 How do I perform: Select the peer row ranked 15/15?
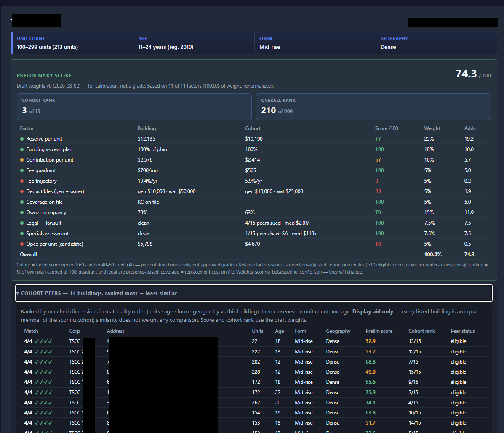click(x=253, y=372)
